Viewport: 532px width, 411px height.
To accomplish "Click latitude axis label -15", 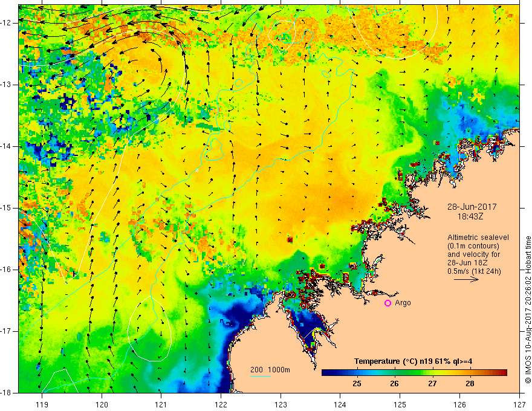I will click(x=6, y=208).
